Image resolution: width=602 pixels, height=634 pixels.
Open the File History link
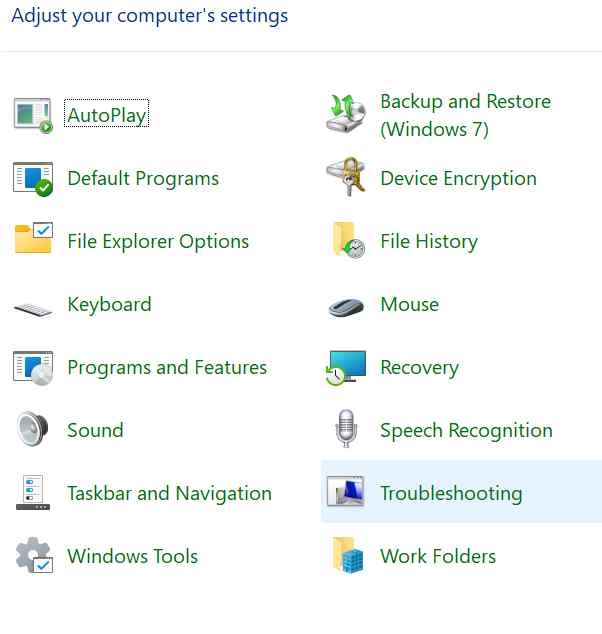point(429,241)
